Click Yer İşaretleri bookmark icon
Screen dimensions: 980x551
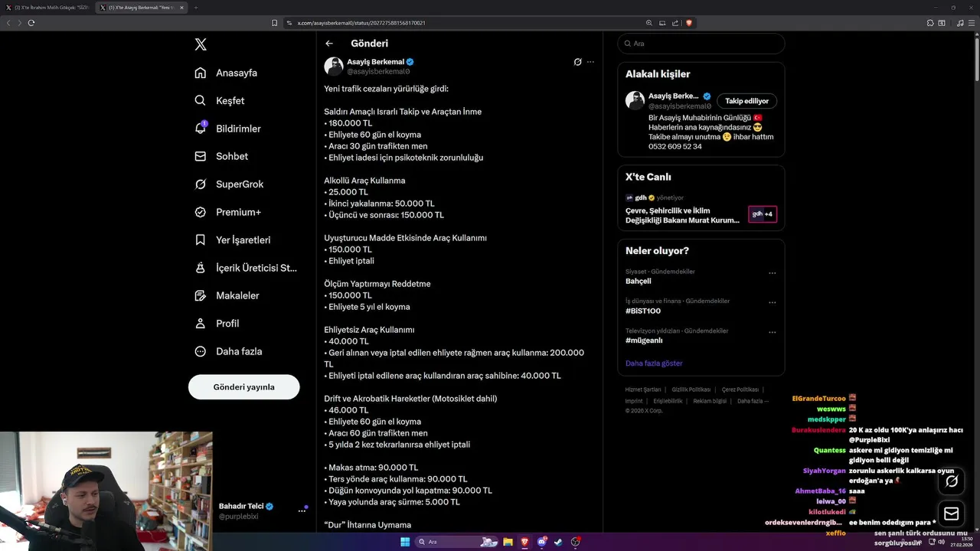tap(201, 240)
